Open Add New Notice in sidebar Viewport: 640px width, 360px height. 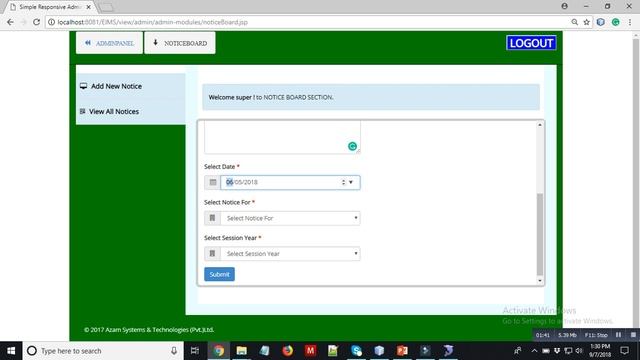[x=116, y=86]
